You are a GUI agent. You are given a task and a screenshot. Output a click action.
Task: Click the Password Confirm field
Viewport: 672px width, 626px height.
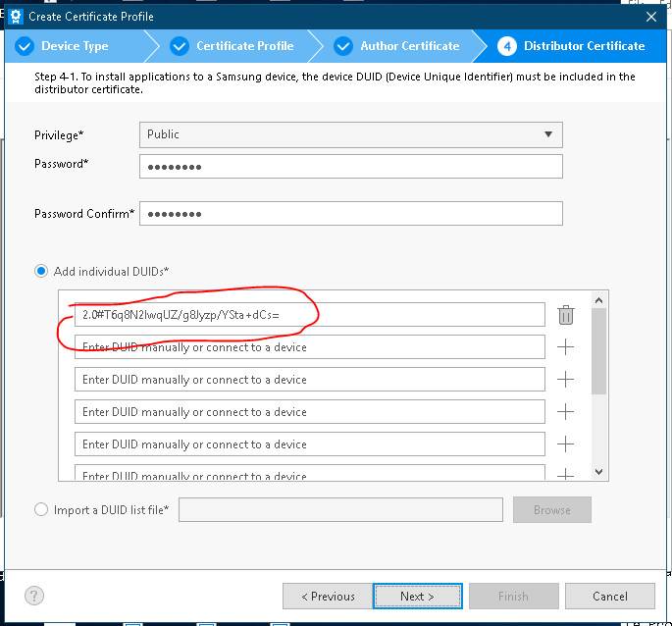350,214
